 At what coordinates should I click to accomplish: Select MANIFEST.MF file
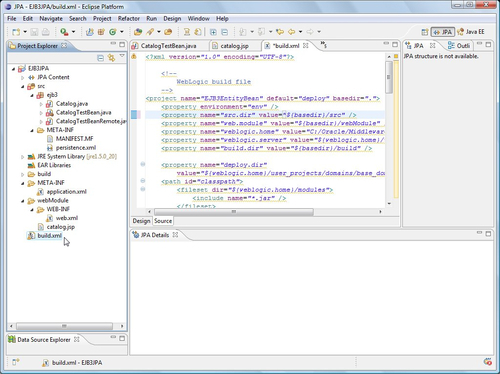[74, 139]
